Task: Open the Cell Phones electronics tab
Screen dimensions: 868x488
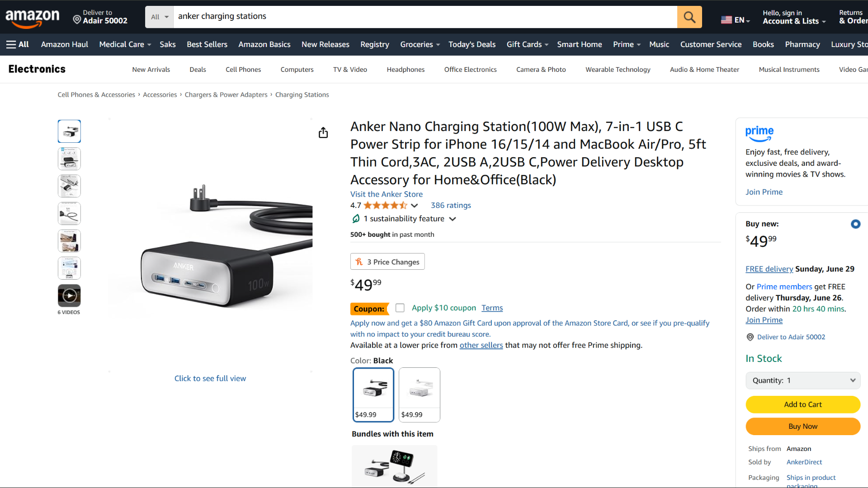Action: click(243, 70)
